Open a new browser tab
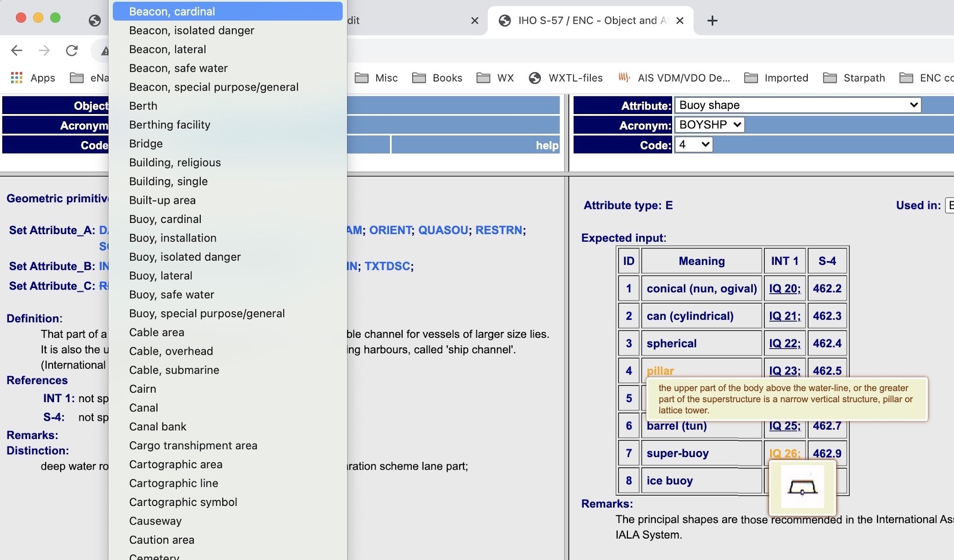The height and width of the screenshot is (560, 954). 712,20
